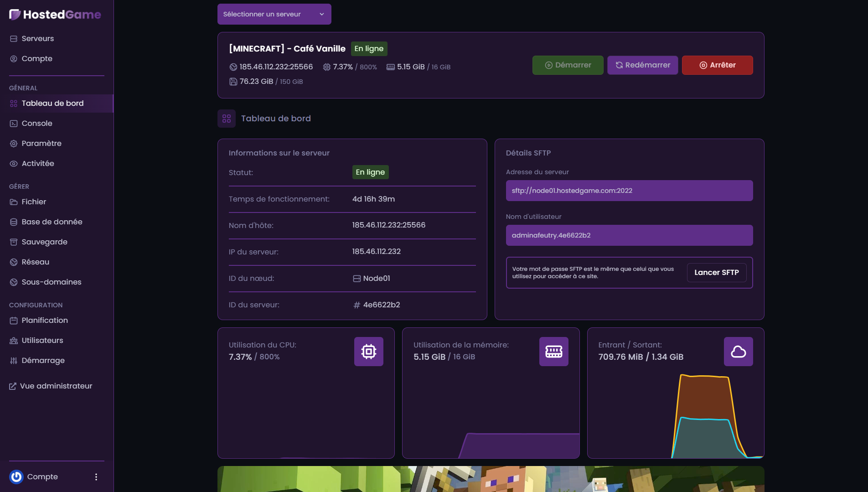Viewport: 868px width, 492px height.
Task: Click the hash icon beside 4e6622b2
Action: (x=357, y=305)
